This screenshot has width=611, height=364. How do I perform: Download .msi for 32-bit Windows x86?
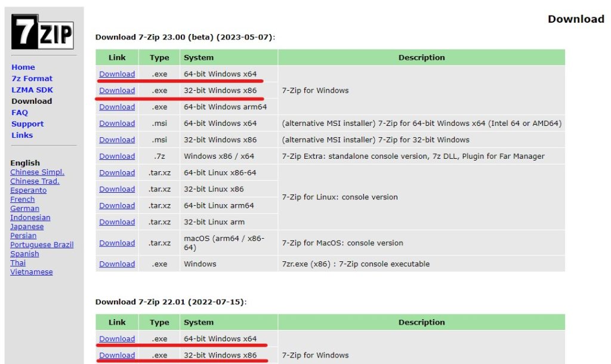[117, 140]
